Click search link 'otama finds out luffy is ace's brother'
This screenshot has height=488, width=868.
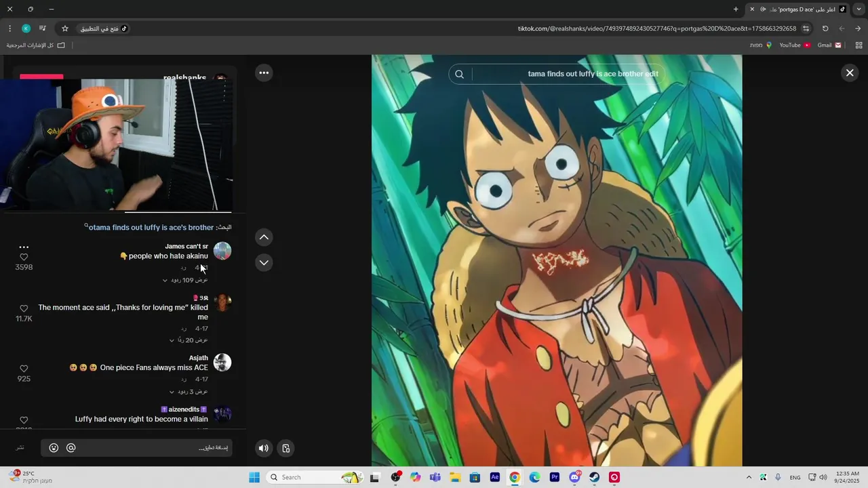coord(151,228)
